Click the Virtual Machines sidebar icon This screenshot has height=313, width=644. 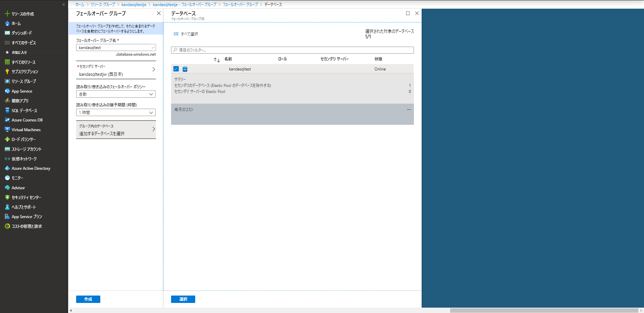7,129
